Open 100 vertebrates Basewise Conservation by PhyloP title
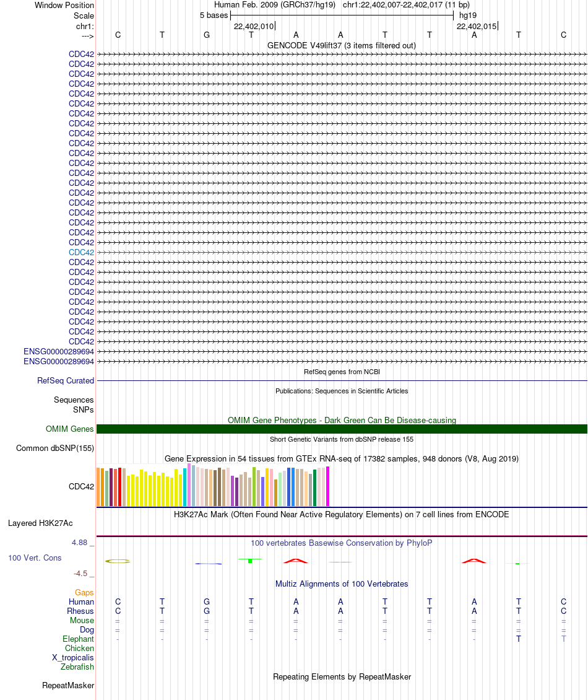Image resolution: width=588 pixels, height=700 pixels. [x=341, y=543]
